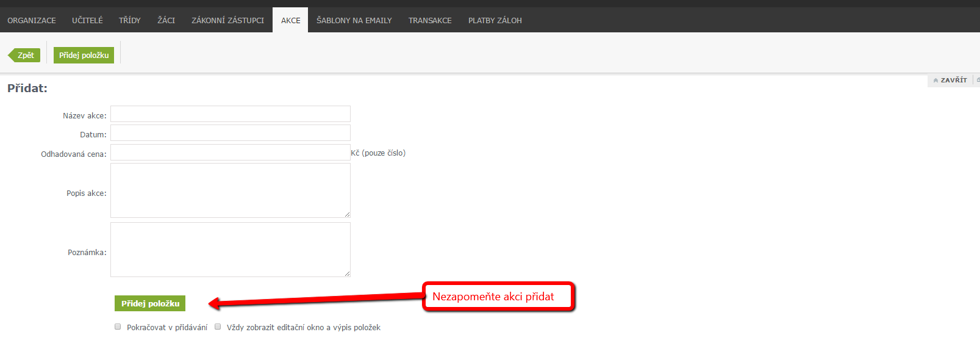Click the Popis akce: label

click(x=86, y=193)
